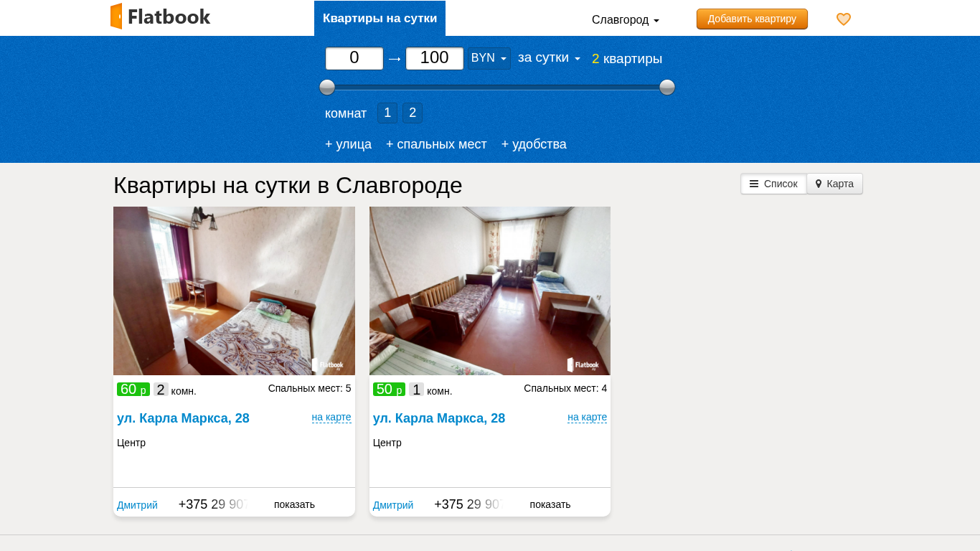Open address link of the 2-room apartment
Image resolution: width=980 pixels, height=551 pixels.
[183, 418]
